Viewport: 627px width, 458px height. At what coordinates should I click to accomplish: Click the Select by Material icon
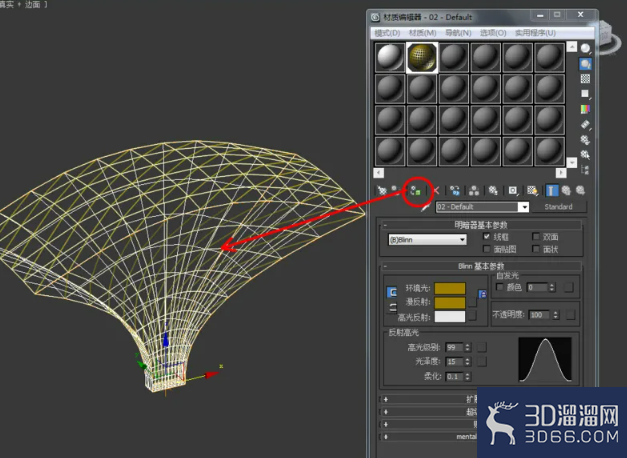[585, 155]
